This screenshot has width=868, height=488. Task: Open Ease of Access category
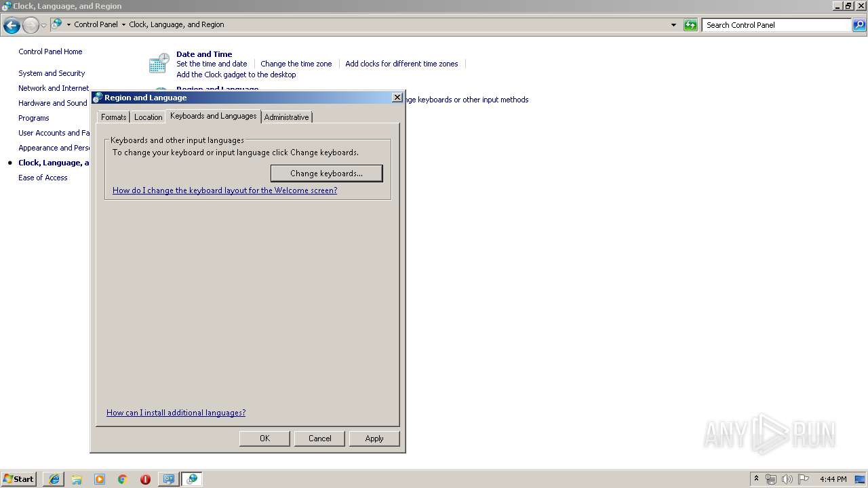[x=43, y=178]
